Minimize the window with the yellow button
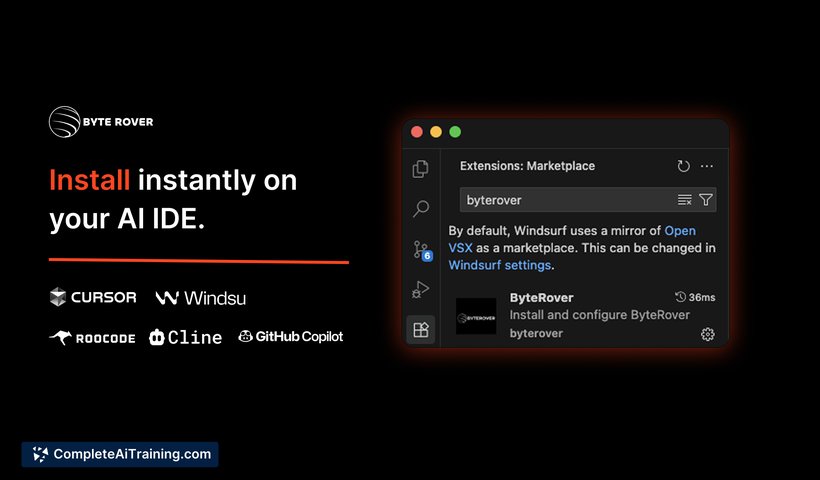The image size is (820, 480). pyautogui.click(x=436, y=132)
